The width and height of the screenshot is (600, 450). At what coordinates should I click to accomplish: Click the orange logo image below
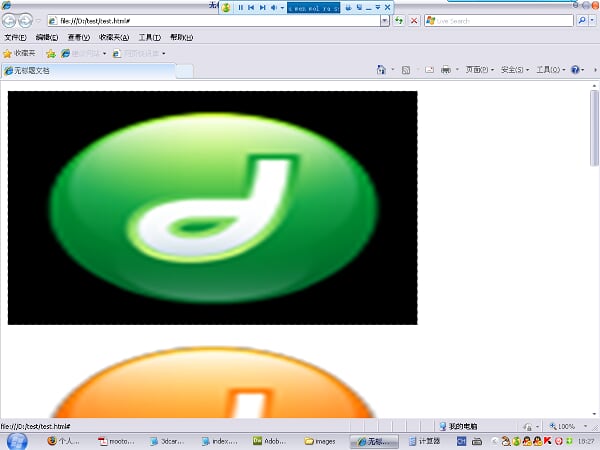click(212, 381)
